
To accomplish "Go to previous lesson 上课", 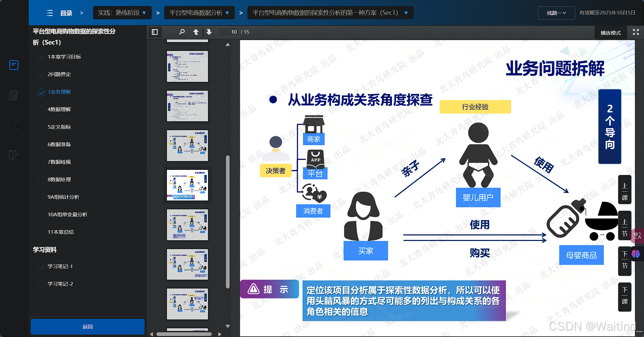I will point(624,189).
